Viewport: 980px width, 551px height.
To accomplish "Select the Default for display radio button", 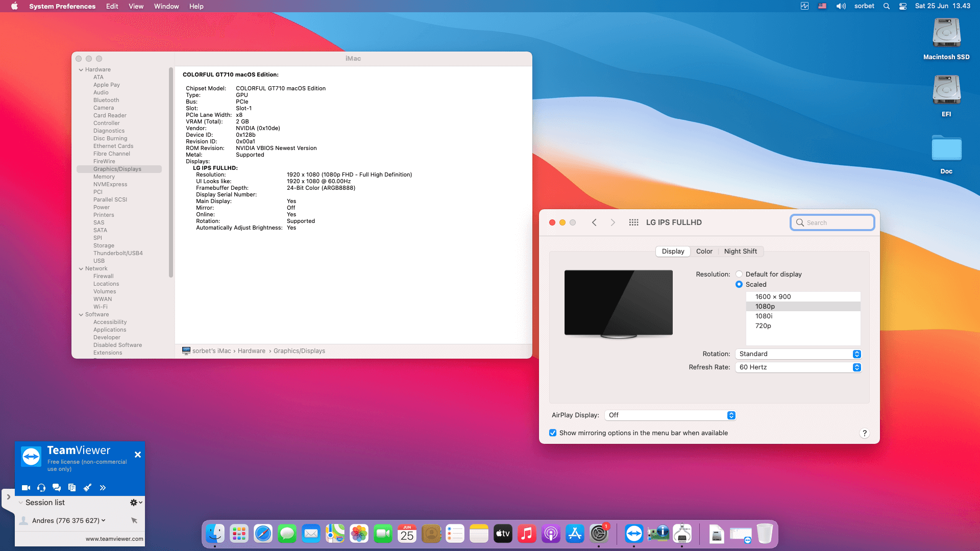I will tap(739, 274).
